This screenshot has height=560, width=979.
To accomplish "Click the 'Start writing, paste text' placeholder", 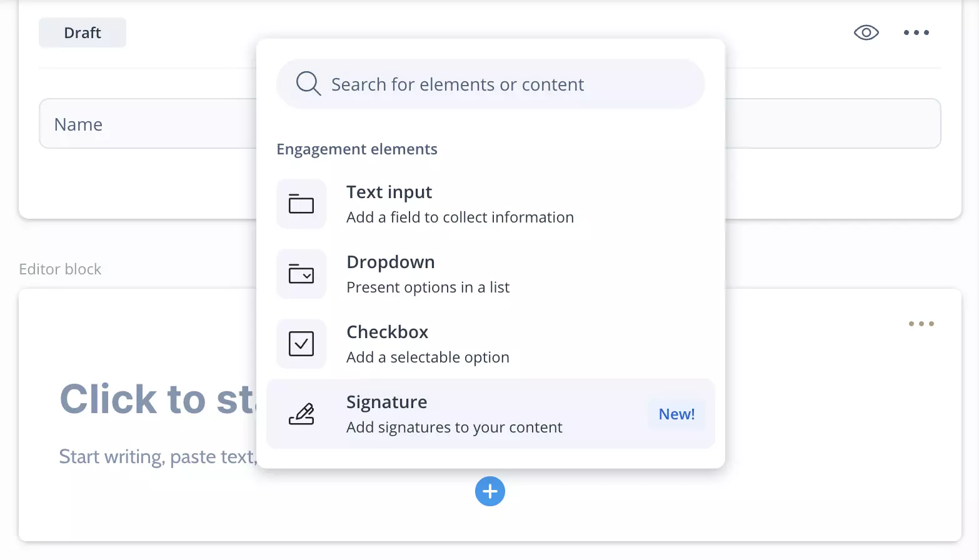I will point(158,457).
